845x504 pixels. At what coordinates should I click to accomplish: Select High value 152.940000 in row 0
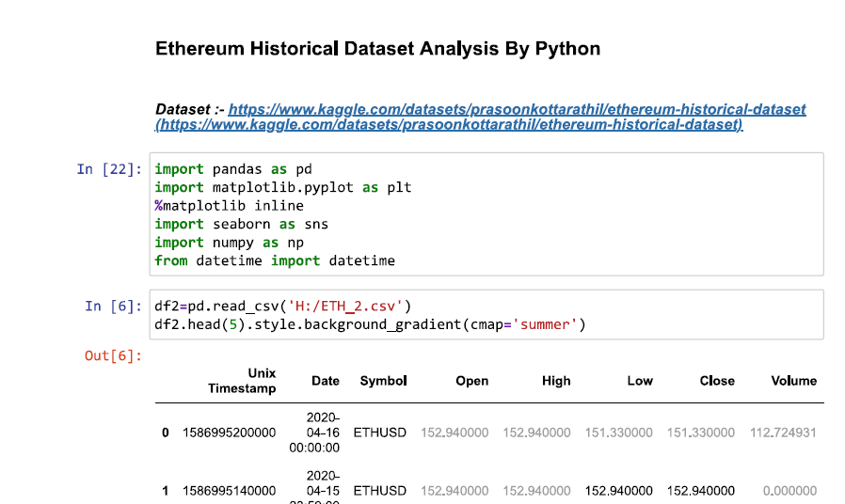tap(536, 433)
